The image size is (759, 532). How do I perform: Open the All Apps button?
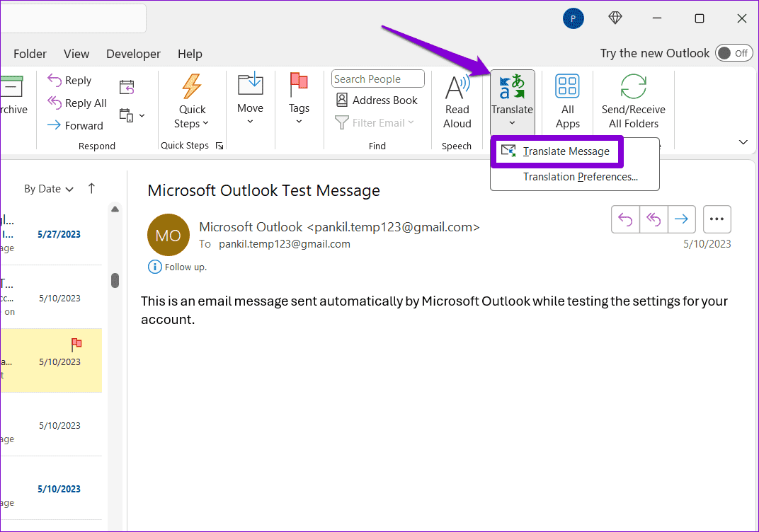[x=567, y=102]
